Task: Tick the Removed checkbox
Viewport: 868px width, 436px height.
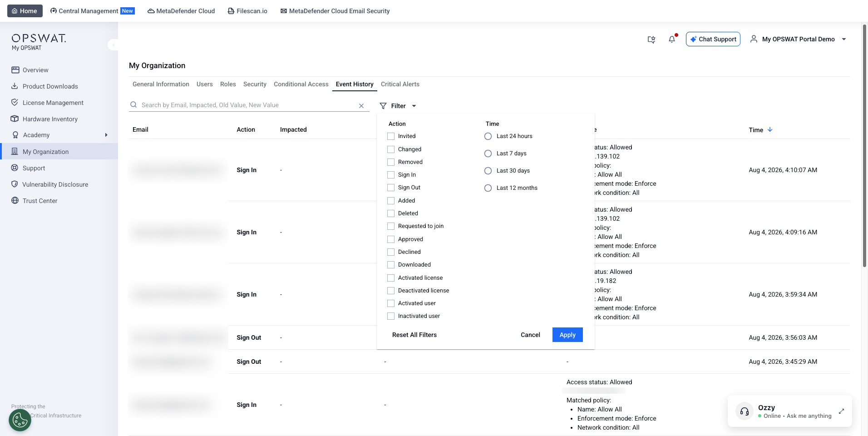Action: tap(391, 162)
